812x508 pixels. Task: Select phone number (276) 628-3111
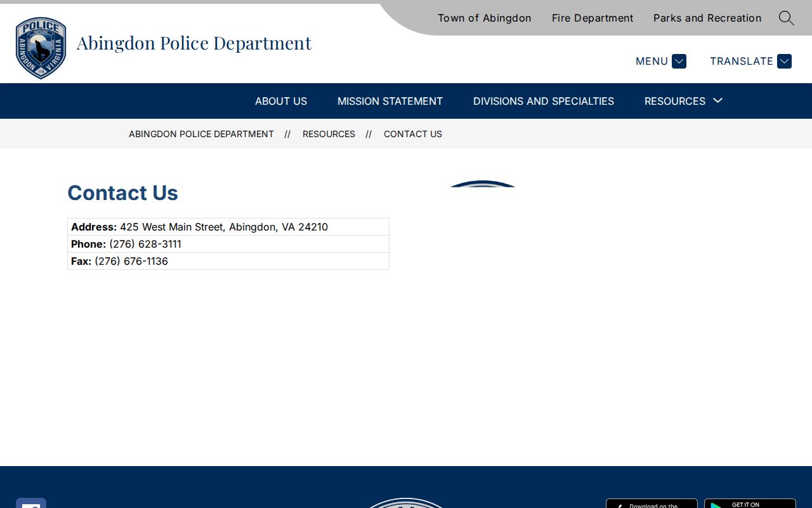(145, 244)
